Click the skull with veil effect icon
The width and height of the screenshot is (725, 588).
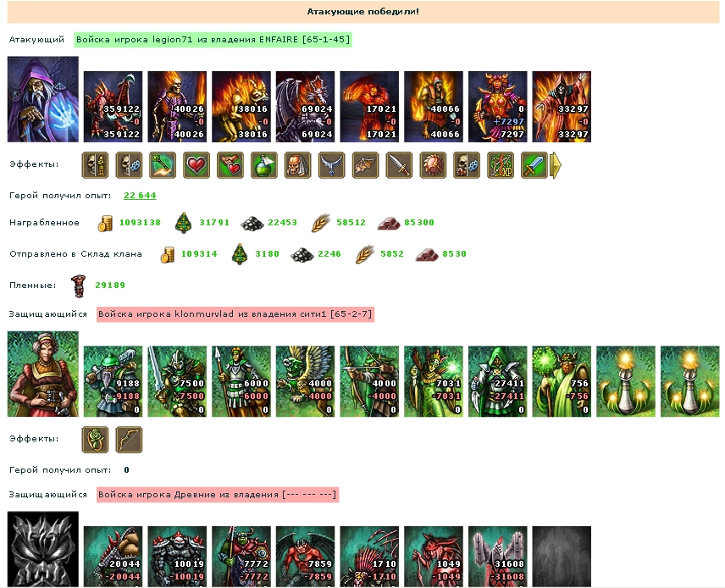click(x=298, y=165)
